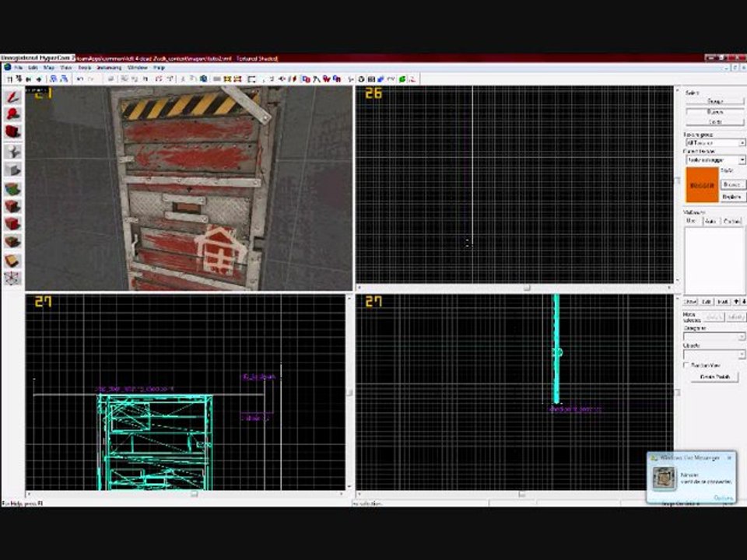Click the VisGroups Edit button

[x=707, y=302]
